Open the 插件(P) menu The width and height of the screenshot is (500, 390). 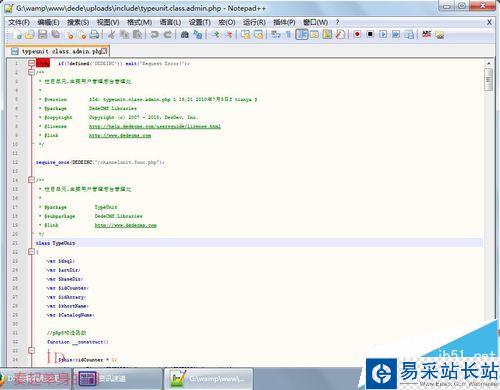(284, 22)
